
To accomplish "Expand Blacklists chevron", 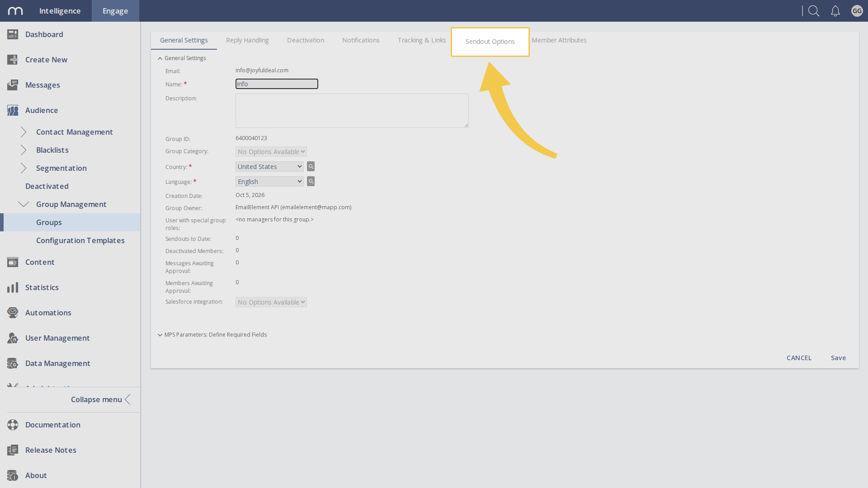I will click(x=24, y=150).
